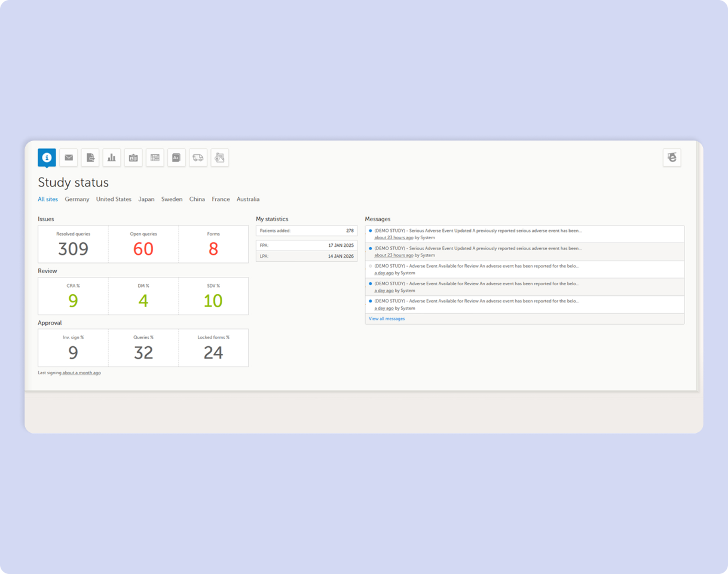Mark the third message's status circle
Image resolution: width=728 pixels, height=574 pixels.
coord(371,265)
